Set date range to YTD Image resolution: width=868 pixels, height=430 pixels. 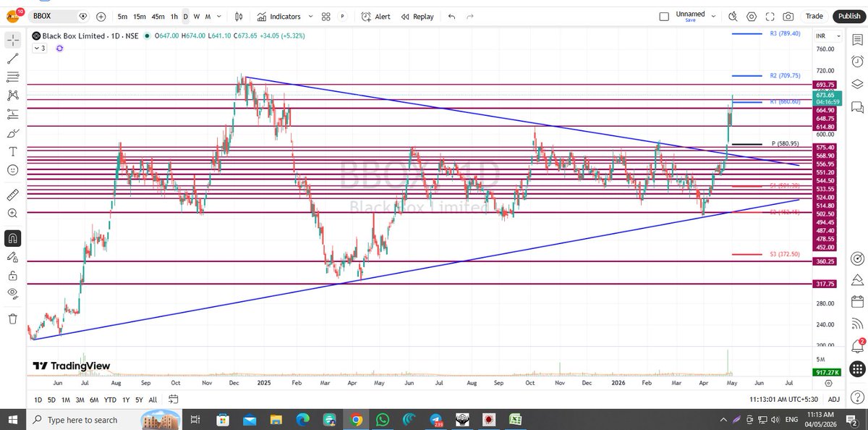(110, 400)
